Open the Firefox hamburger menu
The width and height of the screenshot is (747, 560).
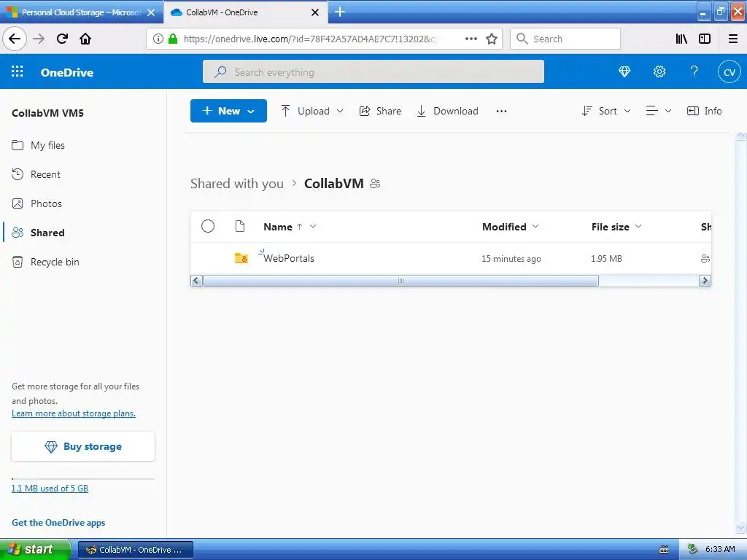click(733, 39)
